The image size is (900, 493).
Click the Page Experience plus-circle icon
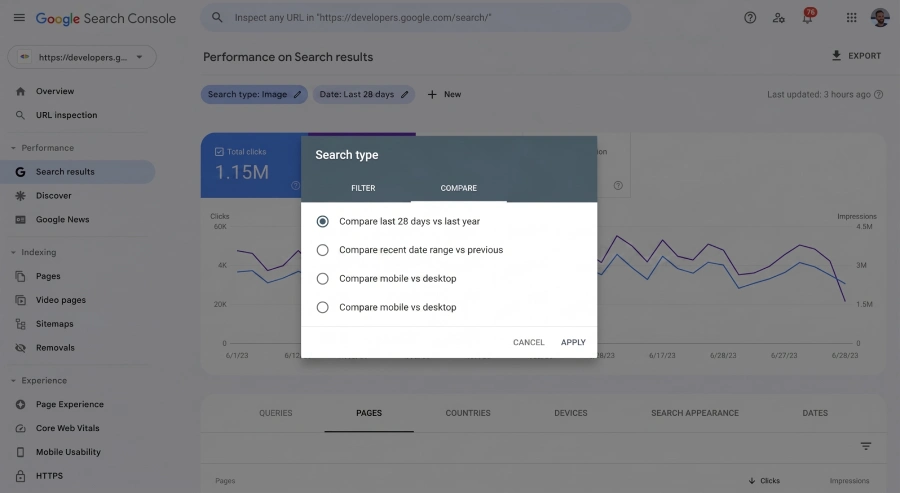tap(21, 405)
